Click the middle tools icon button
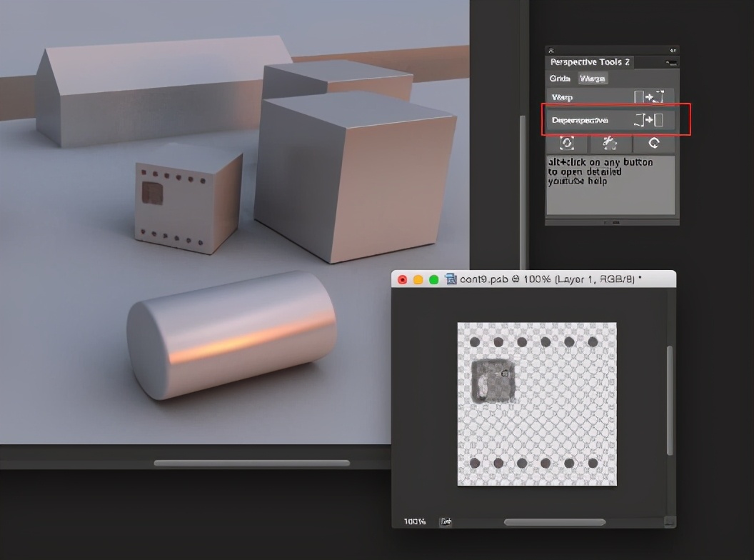The height and width of the screenshot is (560, 754). pyautogui.click(x=610, y=143)
